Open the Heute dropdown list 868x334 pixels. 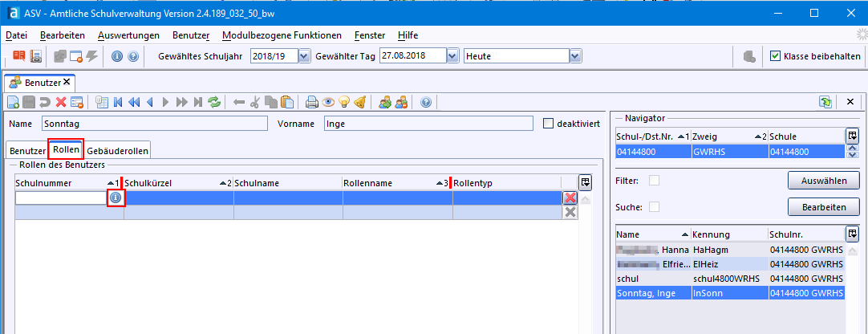pos(574,56)
